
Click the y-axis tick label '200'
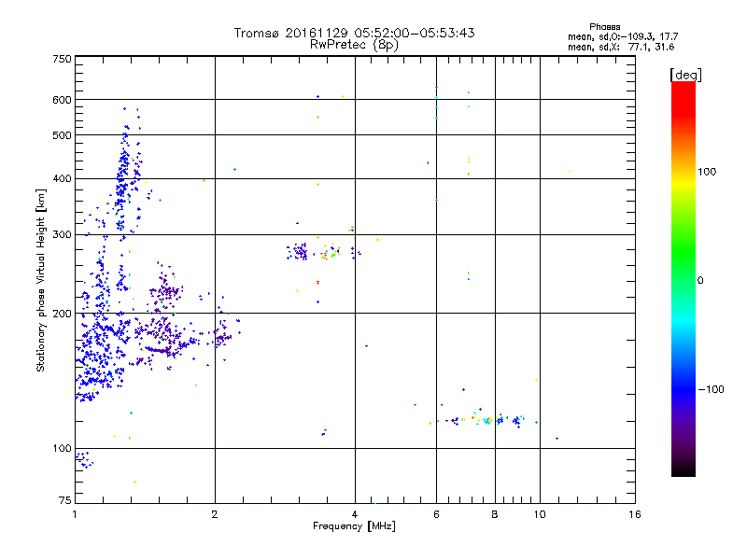point(62,314)
